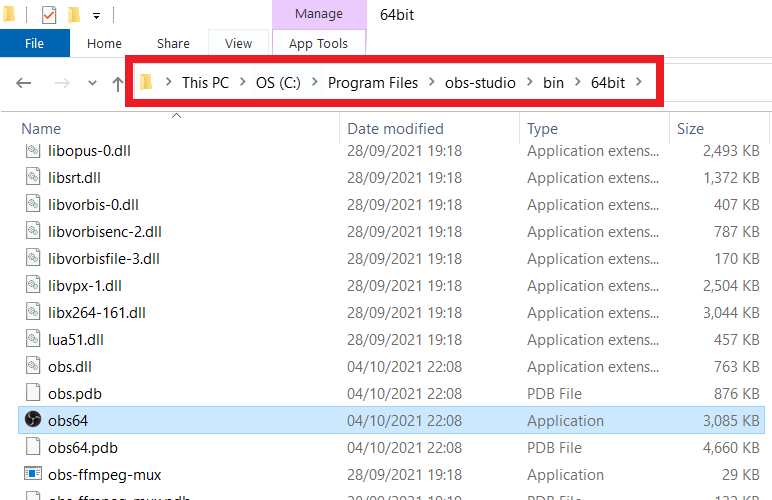Click 'OS (C:)' in address breadcrumb

tap(278, 83)
